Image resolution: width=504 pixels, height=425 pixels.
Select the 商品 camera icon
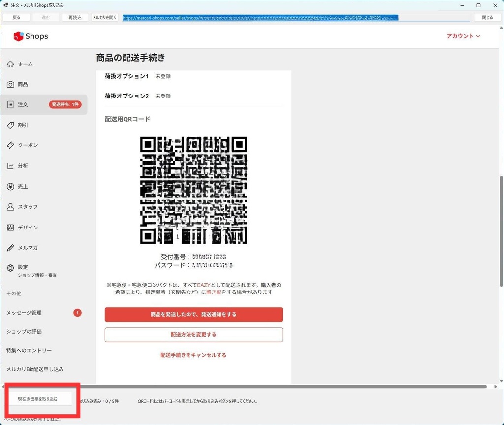(x=11, y=84)
